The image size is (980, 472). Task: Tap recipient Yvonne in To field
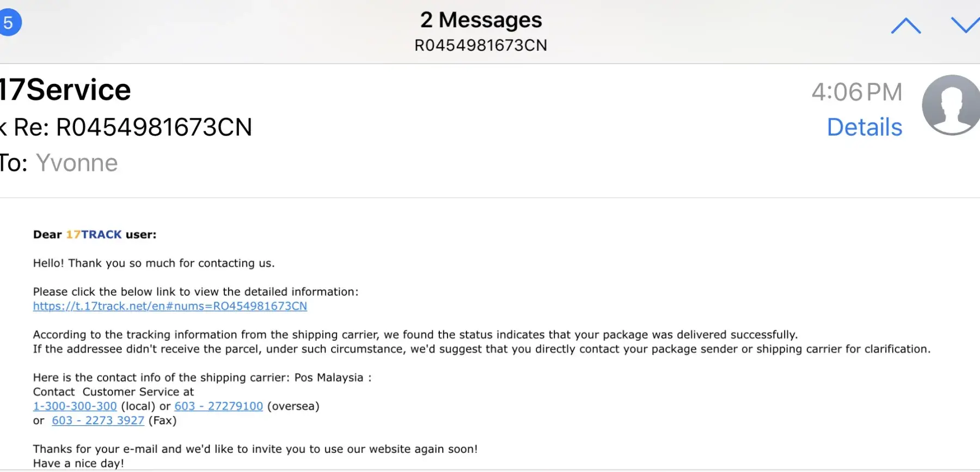[x=77, y=163]
